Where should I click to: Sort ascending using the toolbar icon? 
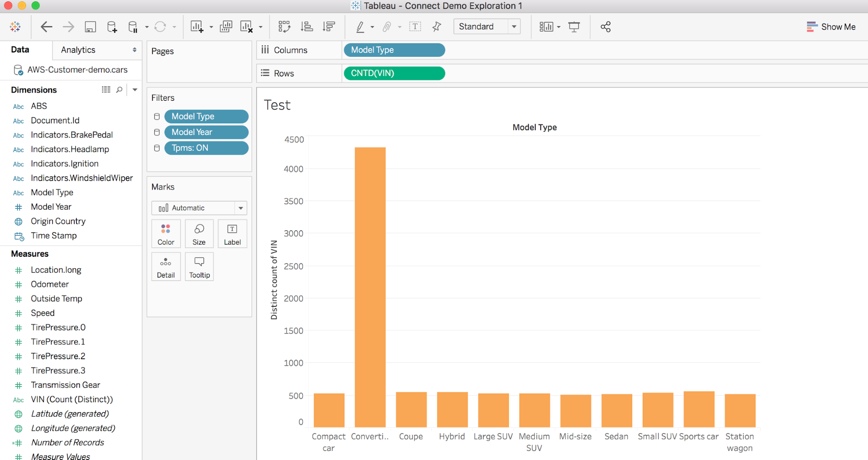pos(307,26)
